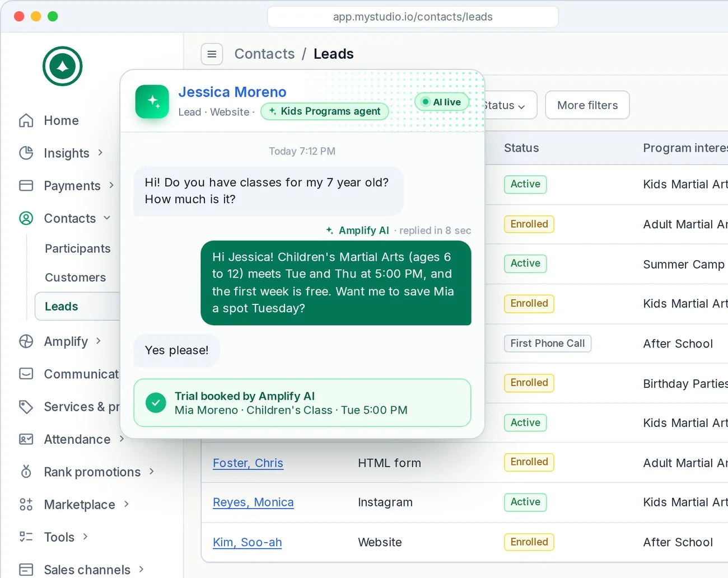Click the AI live status pill
The height and width of the screenshot is (578, 728).
tap(442, 102)
